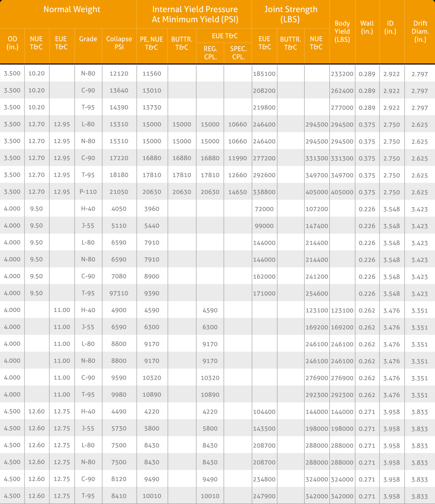Click joint strength value 247900
The width and height of the screenshot is (435, 504).
[x=264, y=496]
